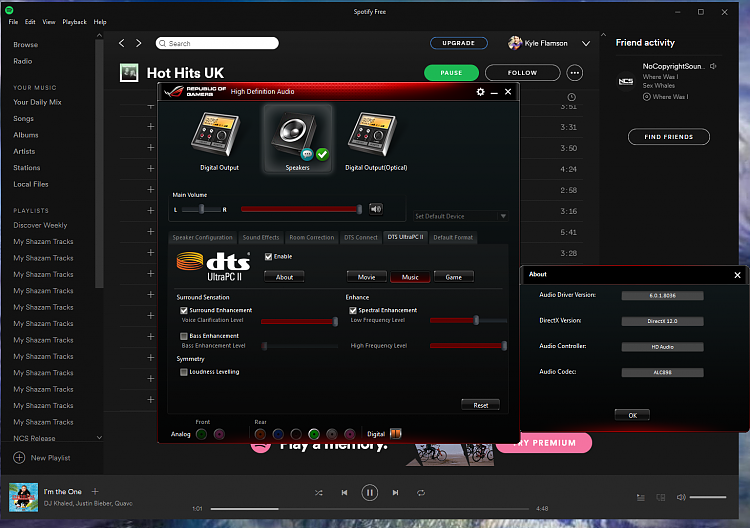Enable the Bass Enhancement checkbox
750x528 pixels.
pyautogui.click(x=184, y=336)
